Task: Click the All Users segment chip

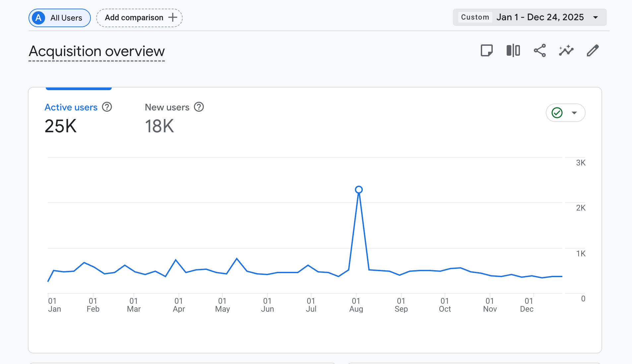Action: pos(66,18)
